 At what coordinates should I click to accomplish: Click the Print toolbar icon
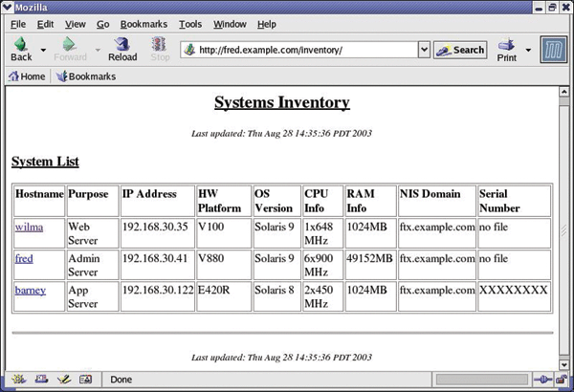tap(507, 49)
